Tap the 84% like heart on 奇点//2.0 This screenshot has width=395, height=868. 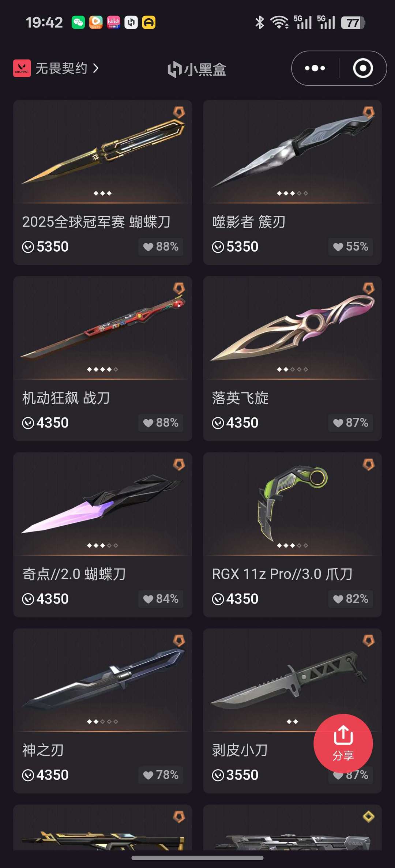pyautogui.click(x=148, y=599)
